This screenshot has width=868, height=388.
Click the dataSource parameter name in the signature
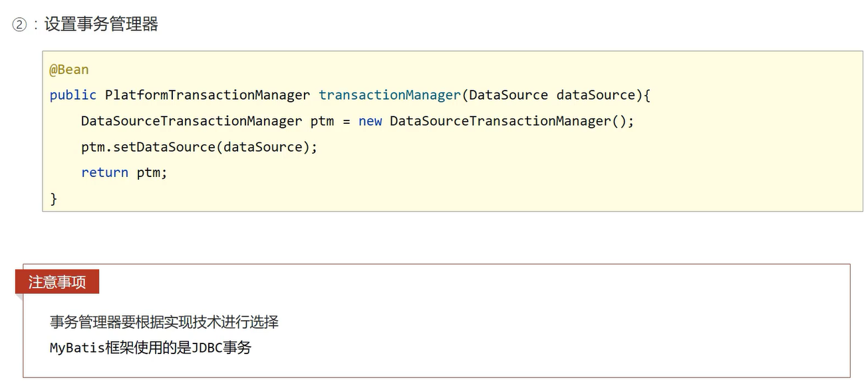(x=596, y=95)
